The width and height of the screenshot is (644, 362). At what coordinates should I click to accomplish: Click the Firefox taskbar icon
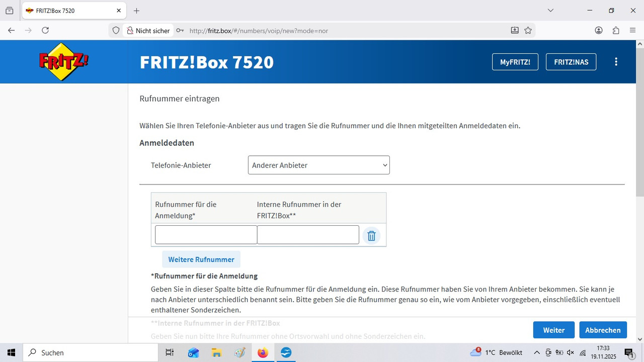click(x=263, y=352)
